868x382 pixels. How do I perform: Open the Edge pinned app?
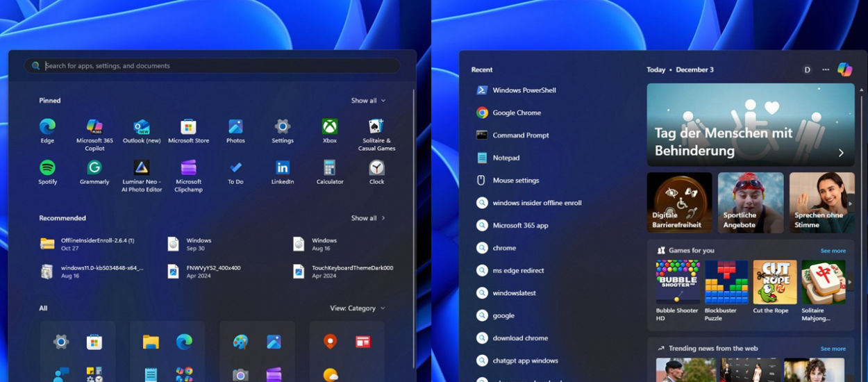47,127
